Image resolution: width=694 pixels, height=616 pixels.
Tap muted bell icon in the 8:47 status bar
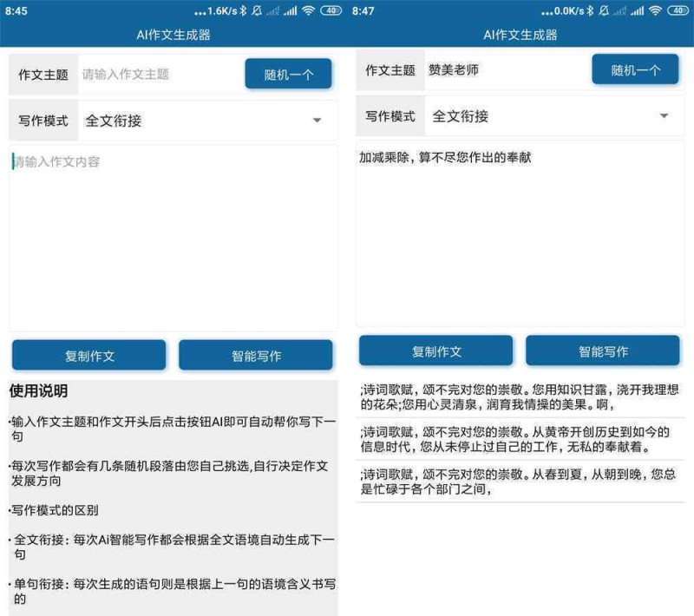tap(604, 10)
